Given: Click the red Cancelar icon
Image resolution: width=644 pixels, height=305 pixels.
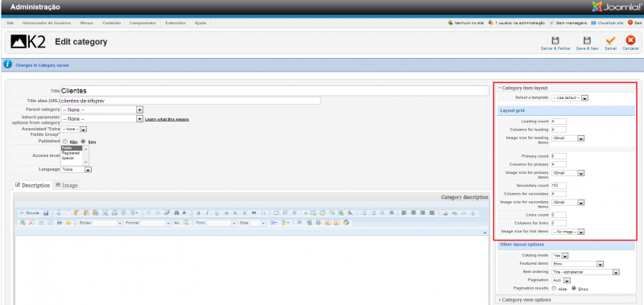Looking at the screenshot, I should [630, 40].
